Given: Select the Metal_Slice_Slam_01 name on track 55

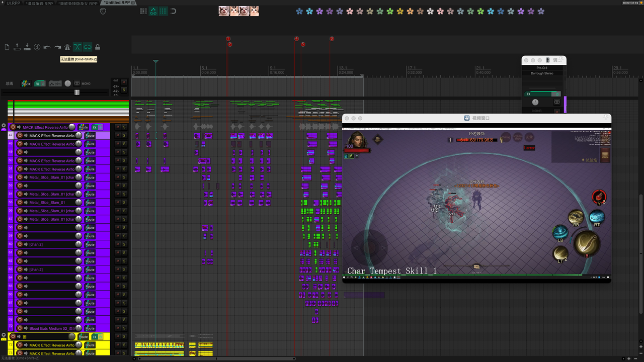Looking at the screenshot, I should (x=47, y=203).
